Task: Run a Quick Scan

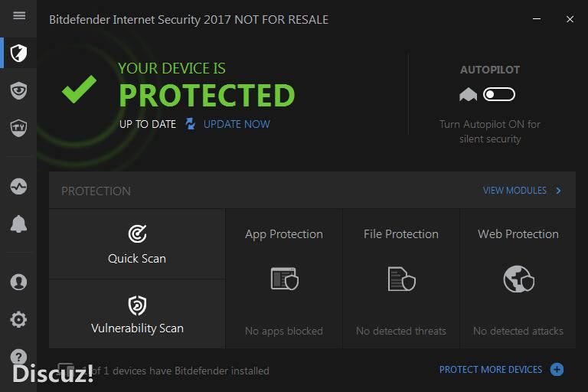Action: 137,244
